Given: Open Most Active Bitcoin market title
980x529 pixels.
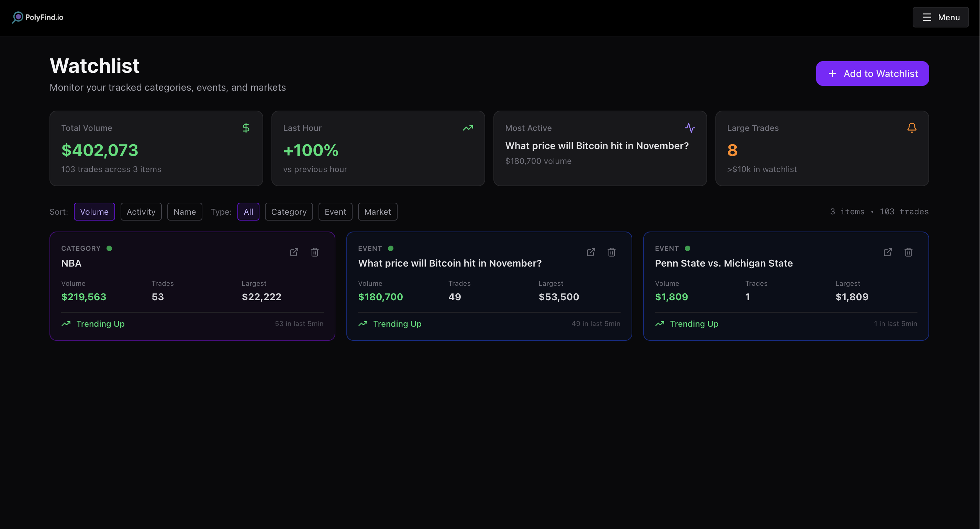Looking at the screenshot, I should pos(597,146).
